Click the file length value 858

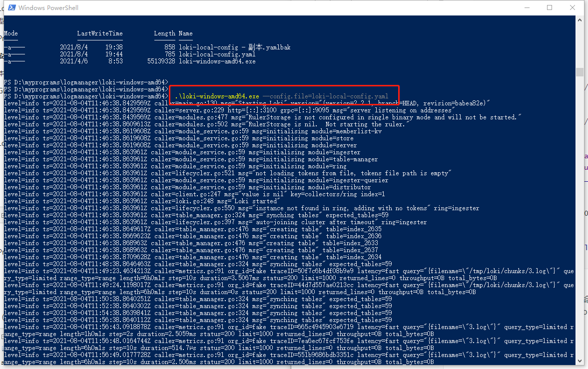tap(169, 47)
